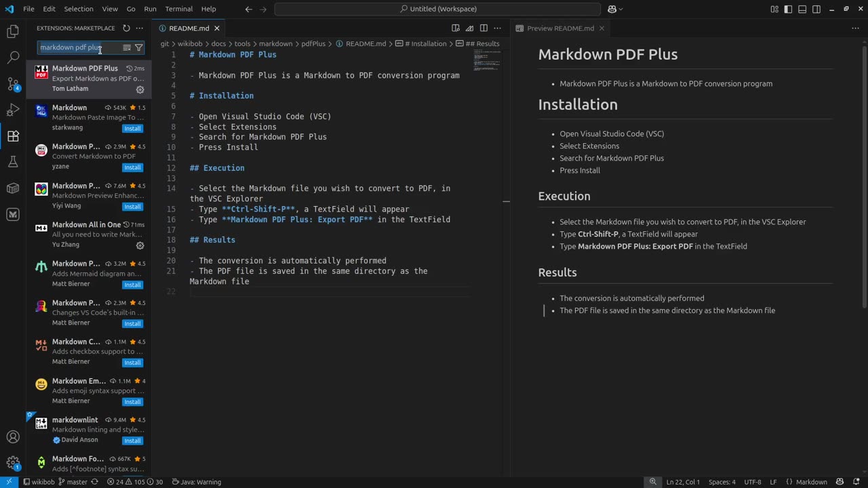This screenshot has width=868, height=488.
Task: Open the Source Control view
Action: pyautogui.click(x=13, y=84)
